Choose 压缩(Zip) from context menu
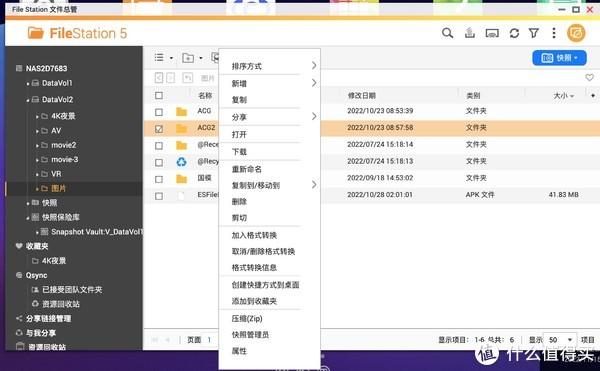Screen dimensions: 600x371 [x=247, y=318]
